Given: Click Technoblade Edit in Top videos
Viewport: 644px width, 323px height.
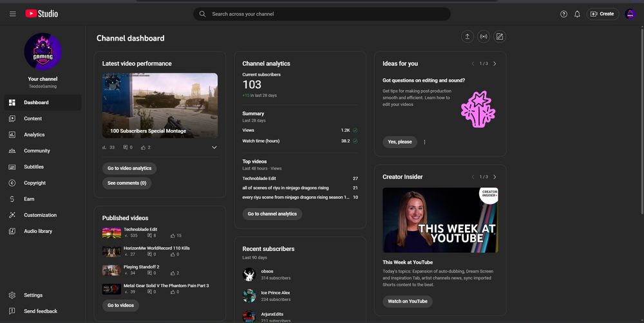Looking at the screenshot, I should 259,178.
